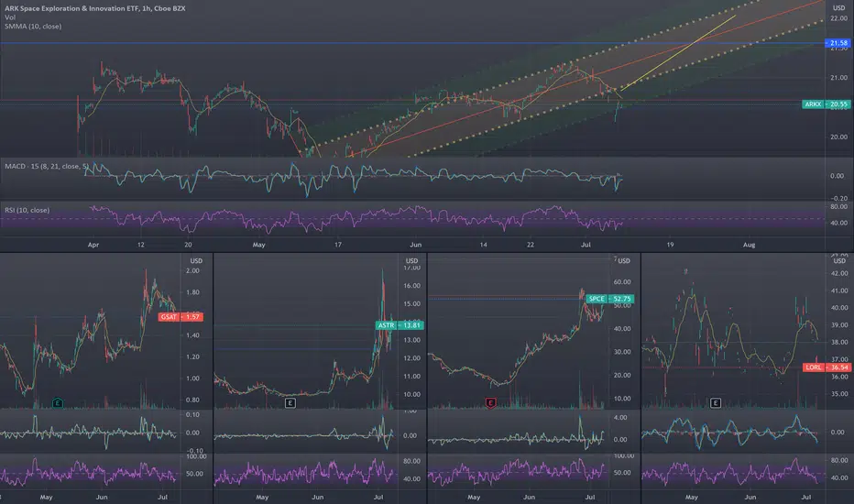Image resolution: width=854 pixels, height=504 pixels.
Task: Open USD currency selector on ARKX main chart
Action: click(839, 8)
